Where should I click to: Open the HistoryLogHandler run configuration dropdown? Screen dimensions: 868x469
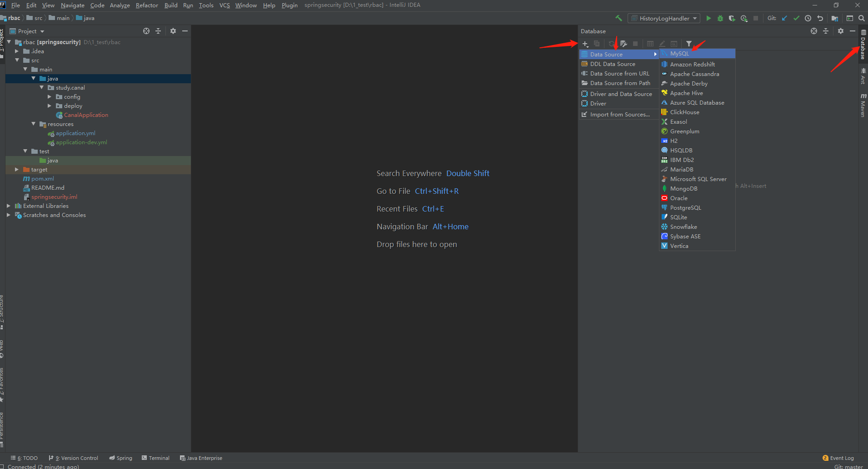tap(664, 18)
